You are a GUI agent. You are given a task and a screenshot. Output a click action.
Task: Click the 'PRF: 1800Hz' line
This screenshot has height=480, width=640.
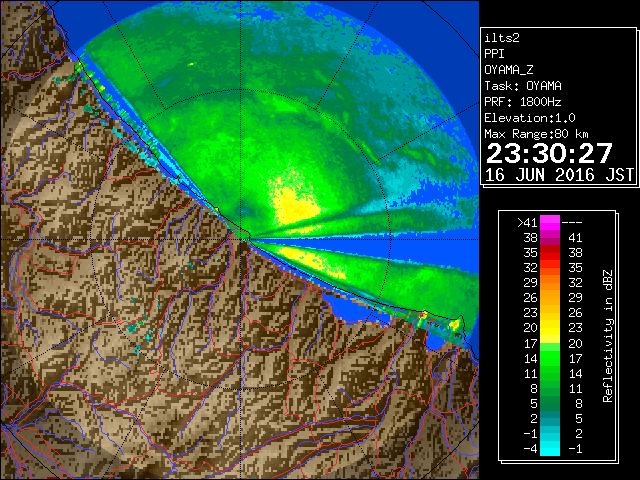coord(523,102)
